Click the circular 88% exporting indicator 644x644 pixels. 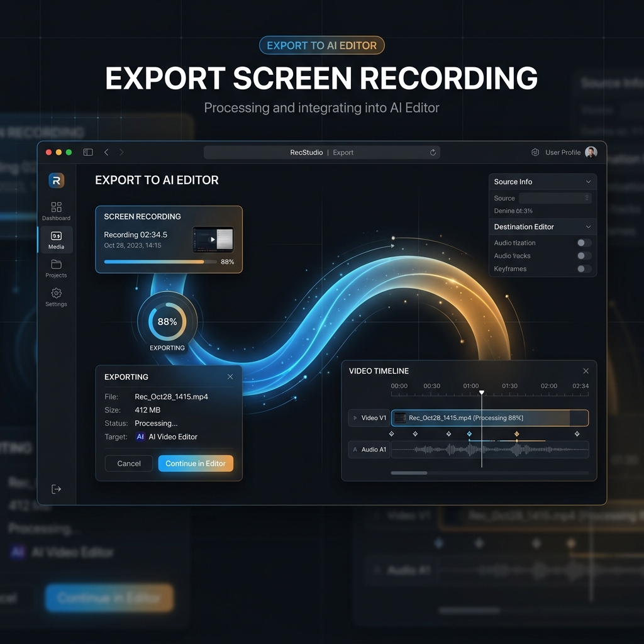coord(167,321)
